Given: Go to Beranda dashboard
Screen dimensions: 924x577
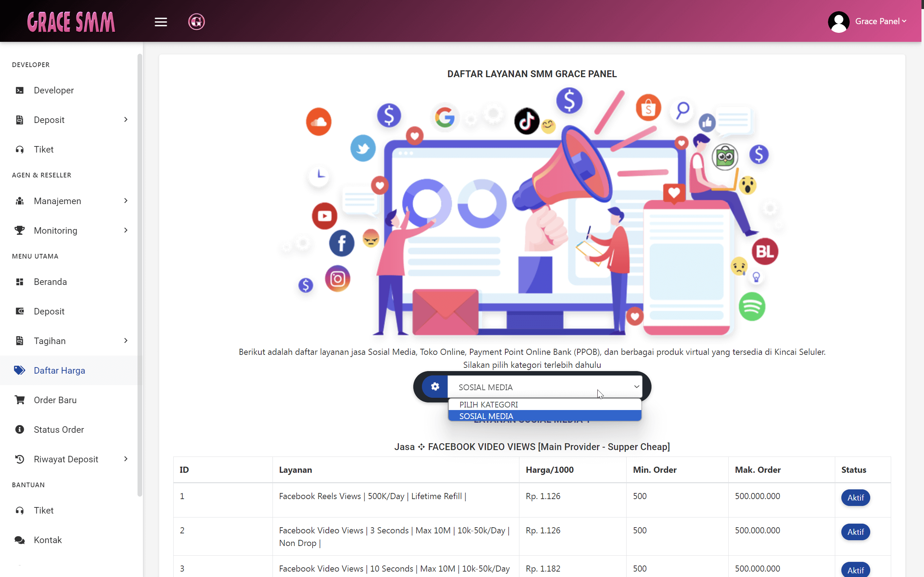Looking at the screenshot, I should 50,282.
